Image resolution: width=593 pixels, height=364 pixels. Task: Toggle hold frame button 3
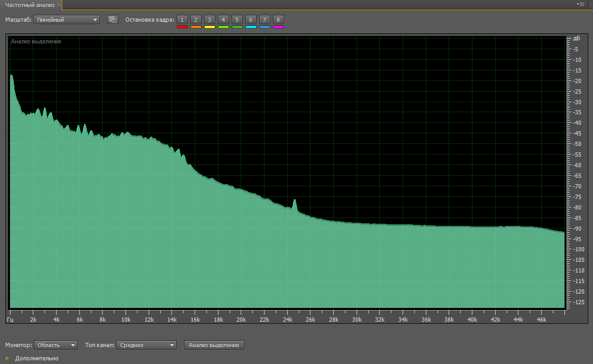209,20
